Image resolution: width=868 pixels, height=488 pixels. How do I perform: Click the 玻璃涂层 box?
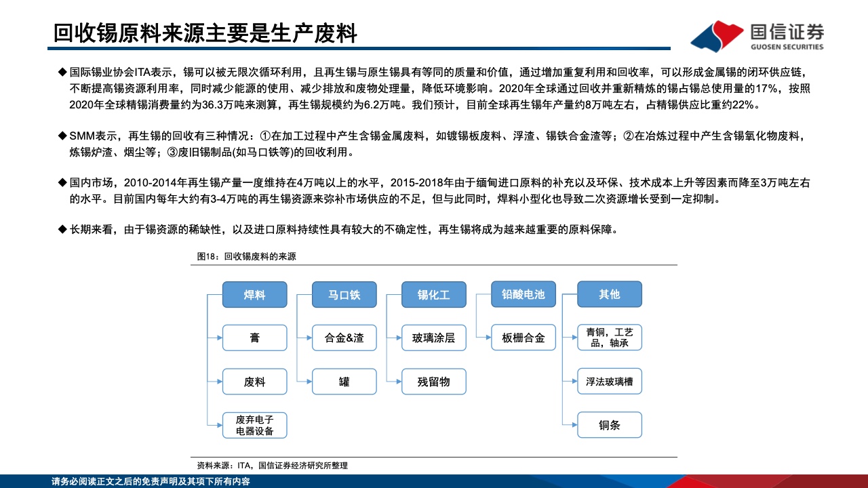coord(433,338)
